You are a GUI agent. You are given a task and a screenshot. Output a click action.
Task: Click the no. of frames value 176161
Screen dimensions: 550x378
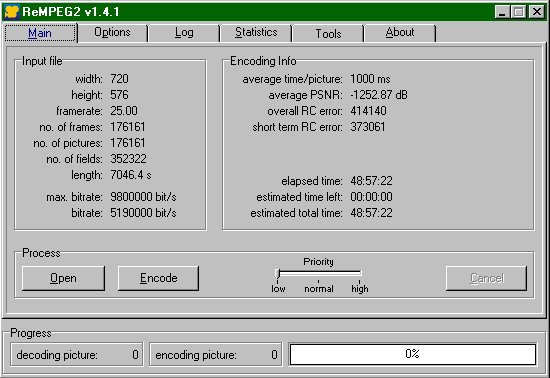128,127
